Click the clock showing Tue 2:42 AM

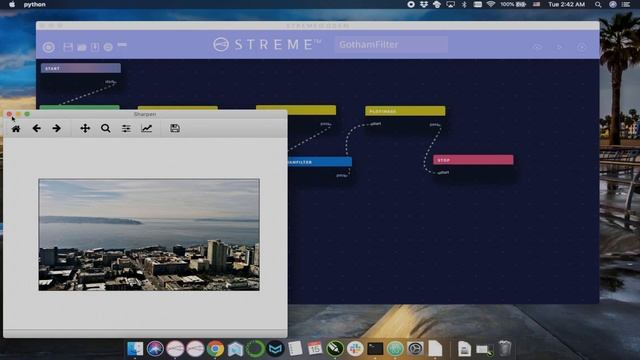pos(567,4)
